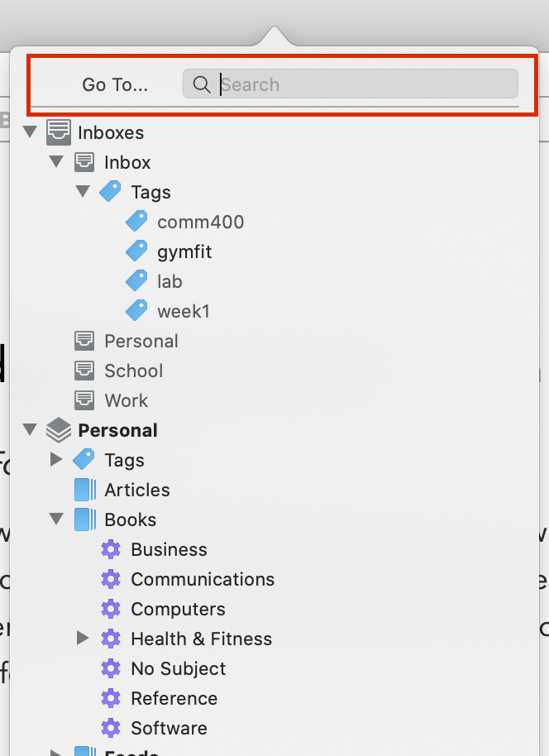549x756 pixels.
Task: Click the Reference smart group gear icon
Action: click(111, 698)
